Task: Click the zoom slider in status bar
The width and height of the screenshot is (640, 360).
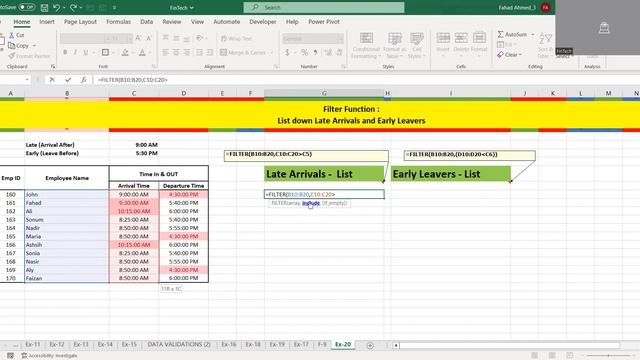Action: coord(608,356)
